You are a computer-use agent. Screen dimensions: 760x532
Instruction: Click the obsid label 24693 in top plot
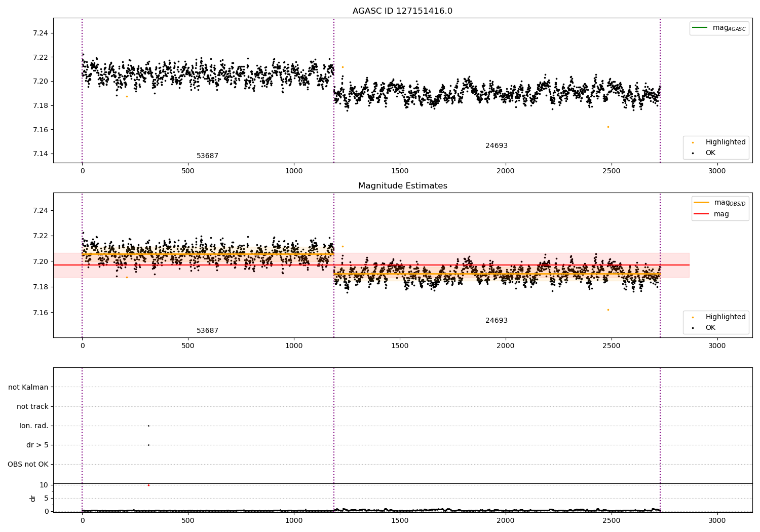(x=496, y=146)
